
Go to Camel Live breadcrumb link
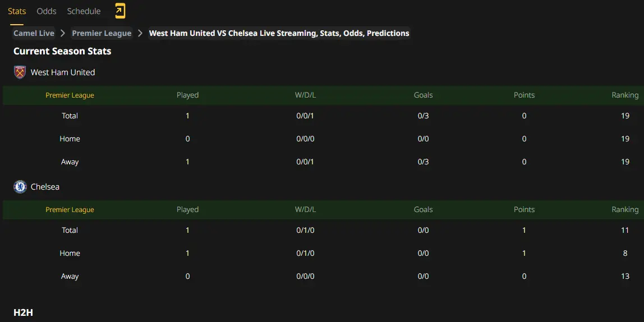(34, 33)
